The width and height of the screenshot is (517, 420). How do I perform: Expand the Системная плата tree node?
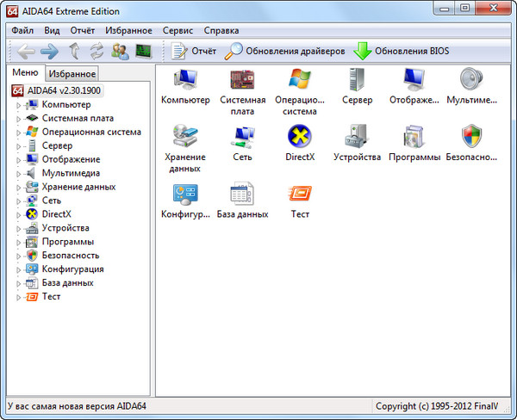pos(19,118)
